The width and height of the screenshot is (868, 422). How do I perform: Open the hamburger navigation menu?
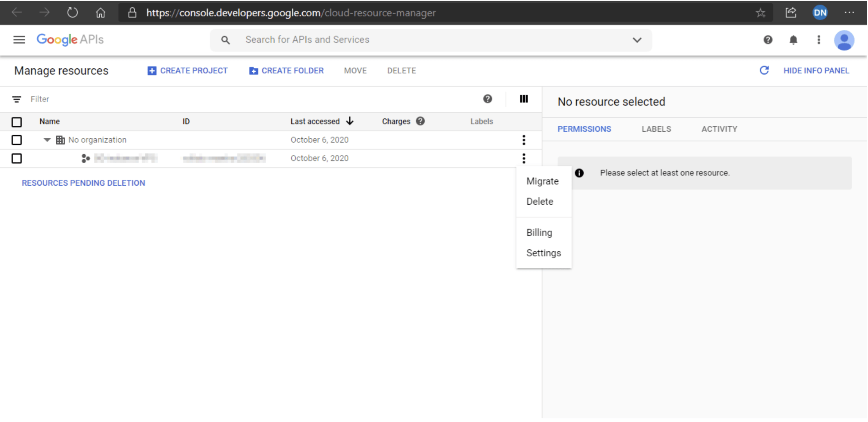(x=19, y=40)
